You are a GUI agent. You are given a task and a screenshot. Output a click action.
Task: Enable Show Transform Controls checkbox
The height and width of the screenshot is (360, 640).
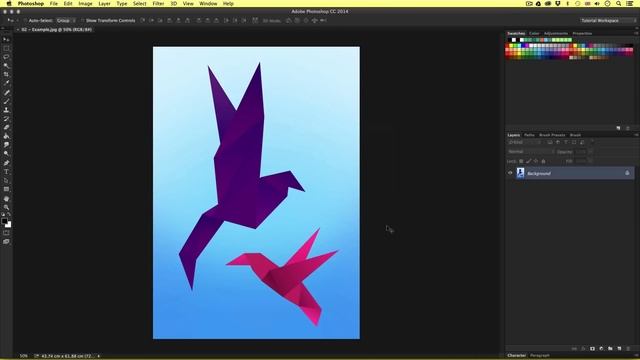pyautogui.click(x=82, y=20)
